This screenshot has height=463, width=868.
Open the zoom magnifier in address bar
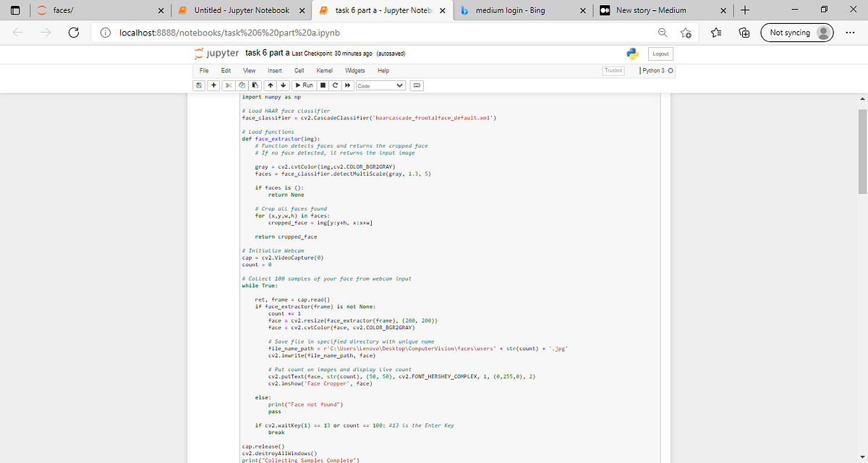point(663,33)
